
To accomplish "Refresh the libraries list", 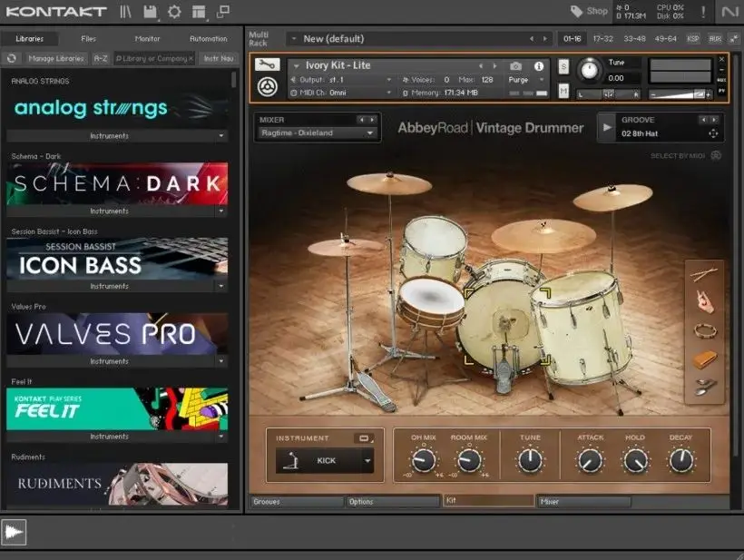I will coord(12,58).
